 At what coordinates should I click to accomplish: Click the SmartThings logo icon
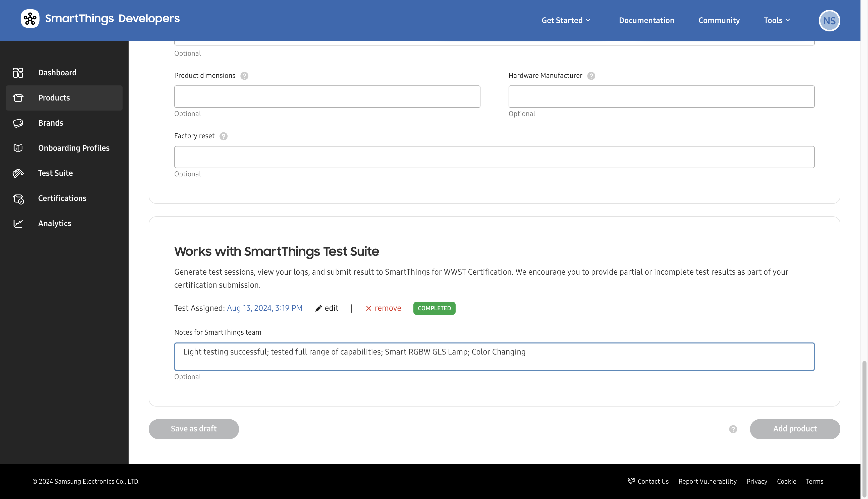click(30, 19)
